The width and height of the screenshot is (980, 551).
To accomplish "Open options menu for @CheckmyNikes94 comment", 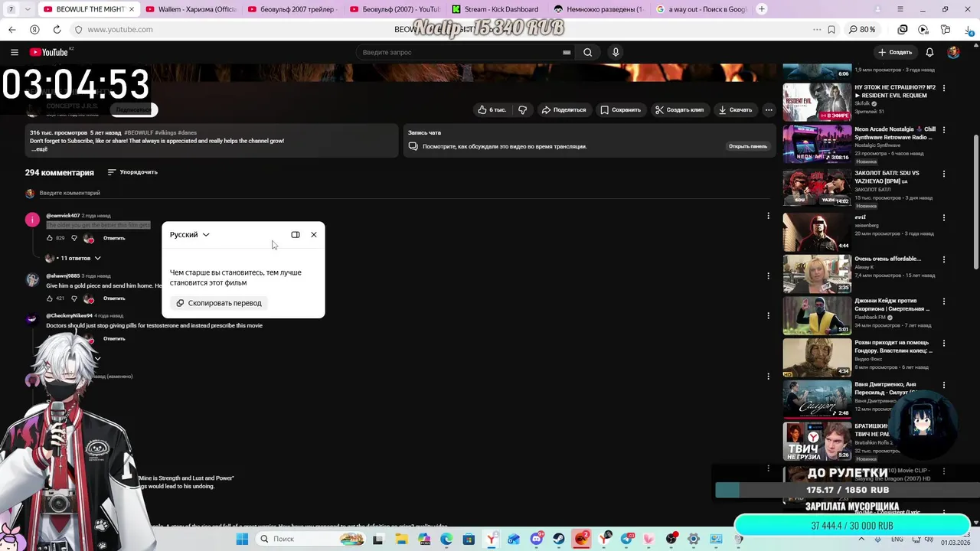I will pos(768,316).
